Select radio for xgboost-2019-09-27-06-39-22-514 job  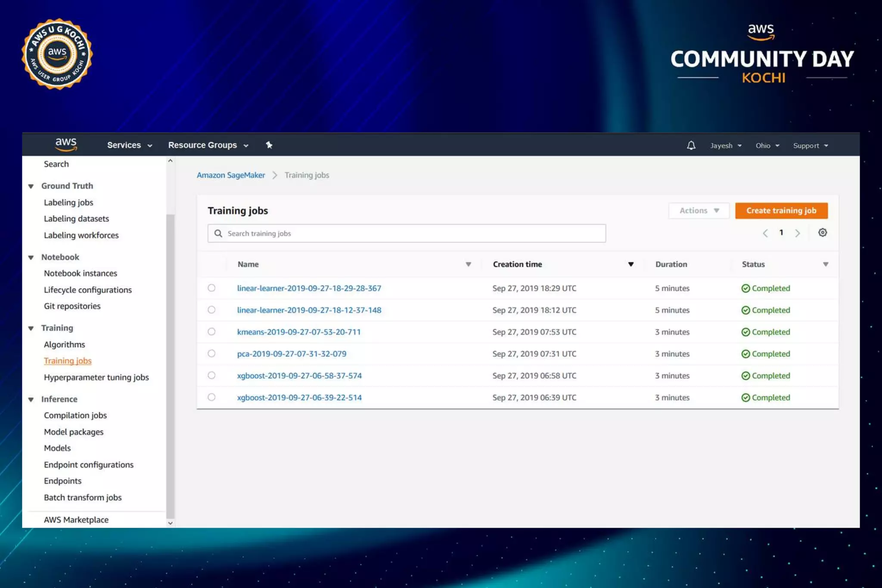point(211,397)
